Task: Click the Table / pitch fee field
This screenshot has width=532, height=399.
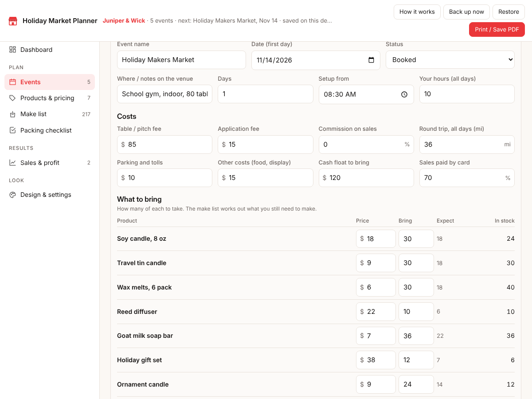Action: tap(164, 145)
